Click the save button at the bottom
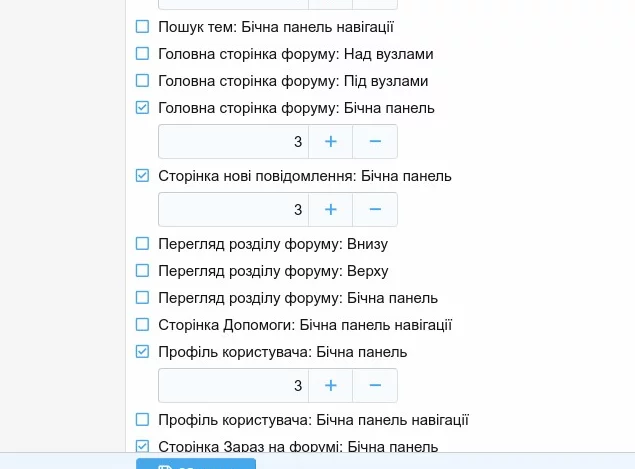Image resolution: width=635 pixels, height=469 pixels. [196, 464]
